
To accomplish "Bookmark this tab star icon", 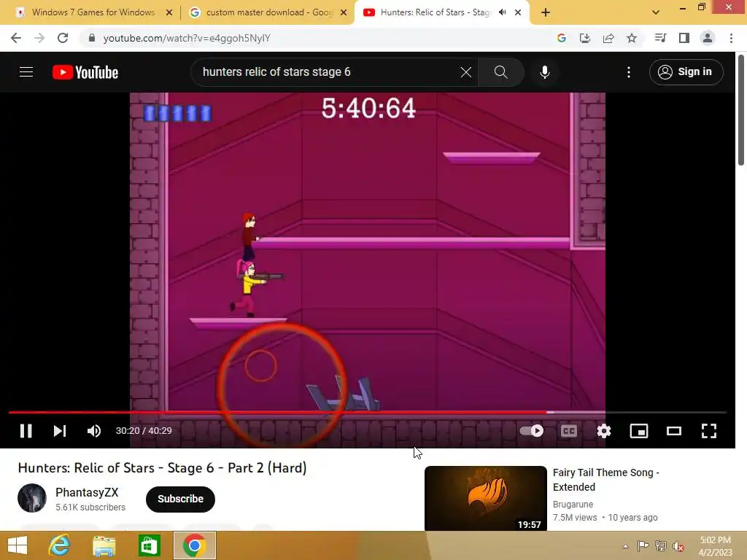I will 631,38.
